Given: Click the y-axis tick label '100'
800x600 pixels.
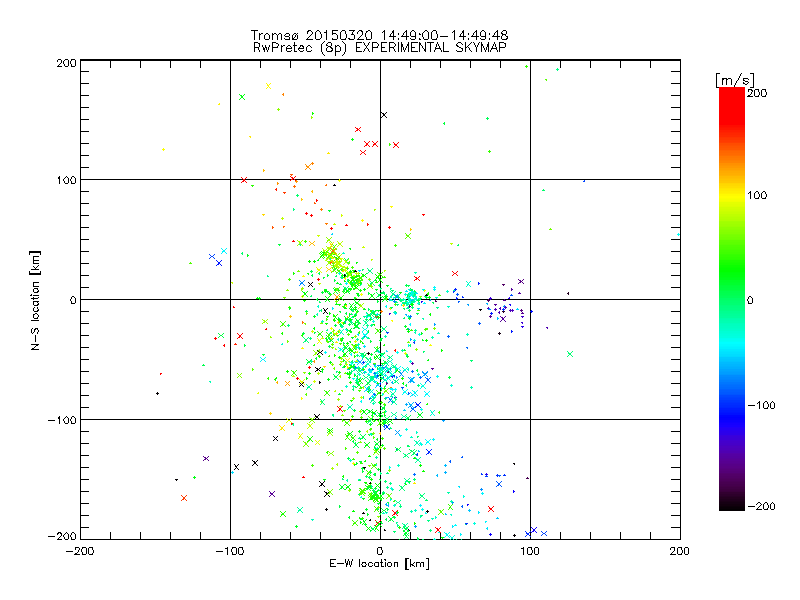Looking at the screenshot, I should [x=66, y=181].
